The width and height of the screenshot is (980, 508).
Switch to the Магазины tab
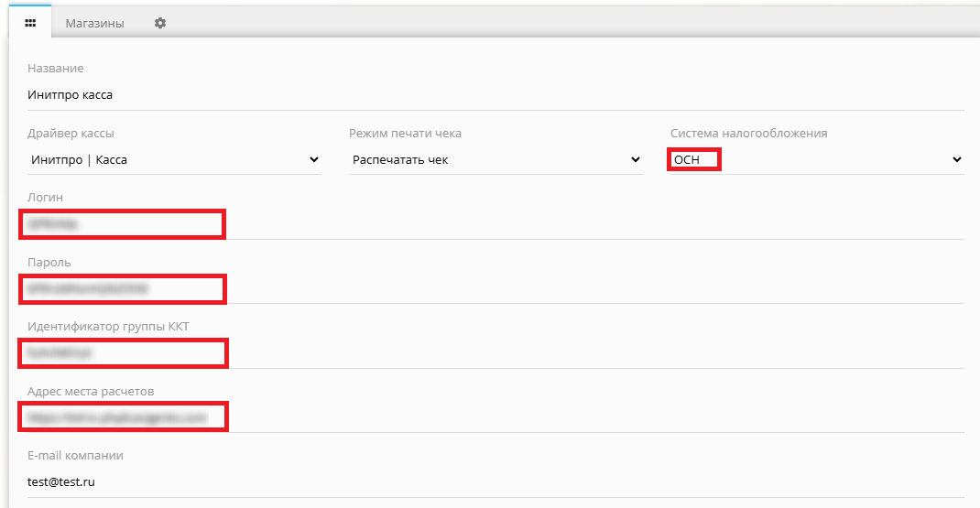(x=95, y=23)
